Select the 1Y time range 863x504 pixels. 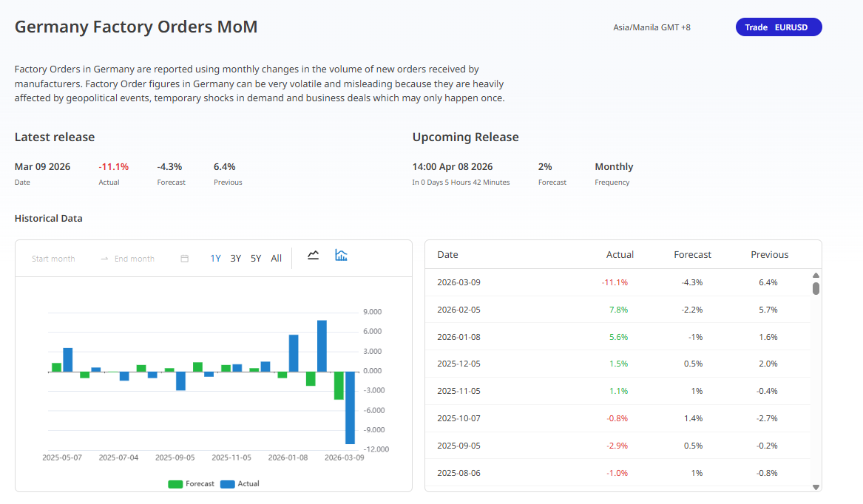(215, 259)
